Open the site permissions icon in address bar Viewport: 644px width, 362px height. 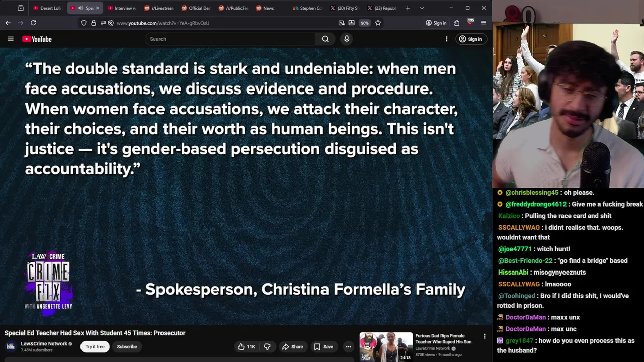[103, 23]
